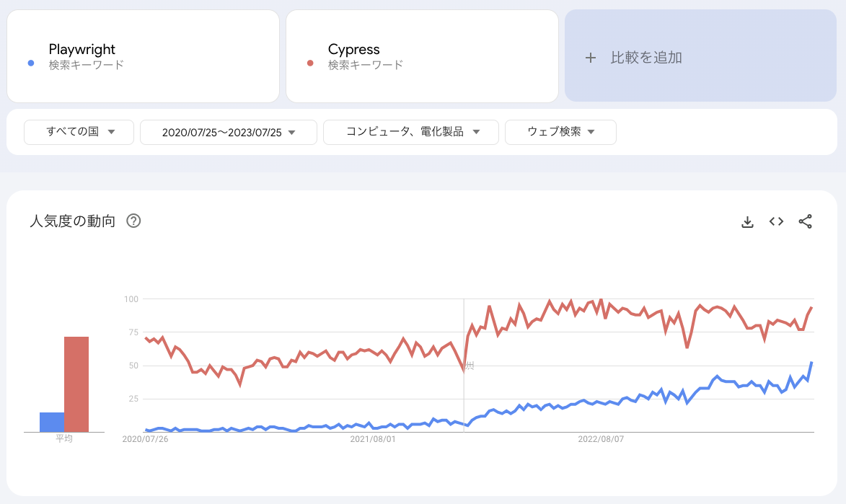Click the note marker on the chart
The height and width of the screenshot is (504, 846).
coord(470,366)
